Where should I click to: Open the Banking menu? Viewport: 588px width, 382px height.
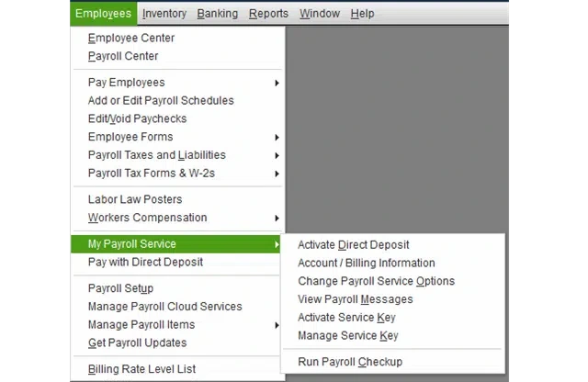click(x=218, y=14)
